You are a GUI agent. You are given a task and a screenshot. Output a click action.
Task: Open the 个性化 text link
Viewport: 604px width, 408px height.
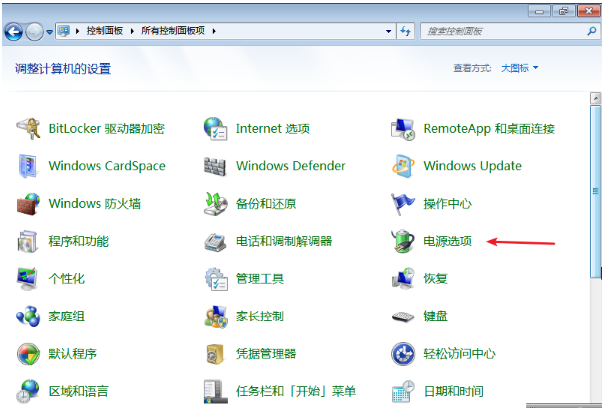point(67,279)
